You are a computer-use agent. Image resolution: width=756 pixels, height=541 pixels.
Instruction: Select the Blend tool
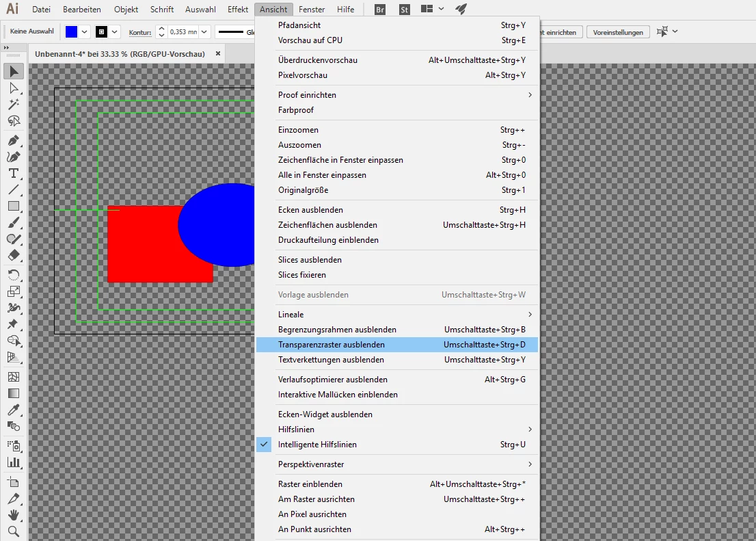pos(14,426)
